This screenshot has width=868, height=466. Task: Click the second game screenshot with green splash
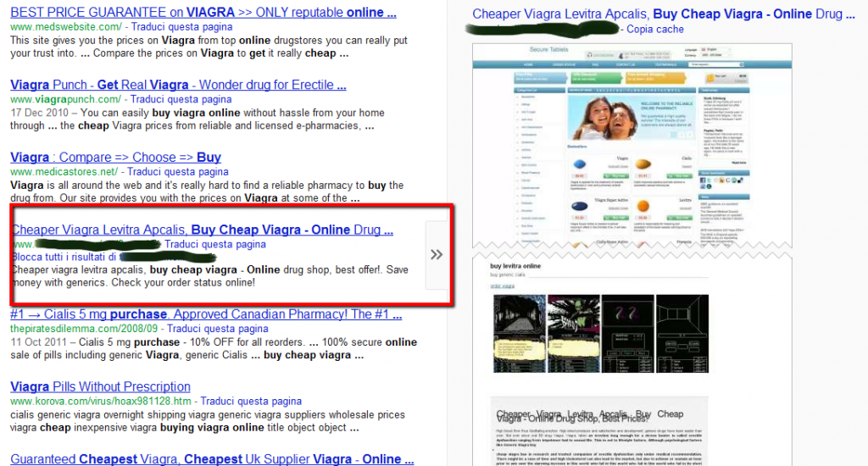pyautogui.click(x=574, y=334)
